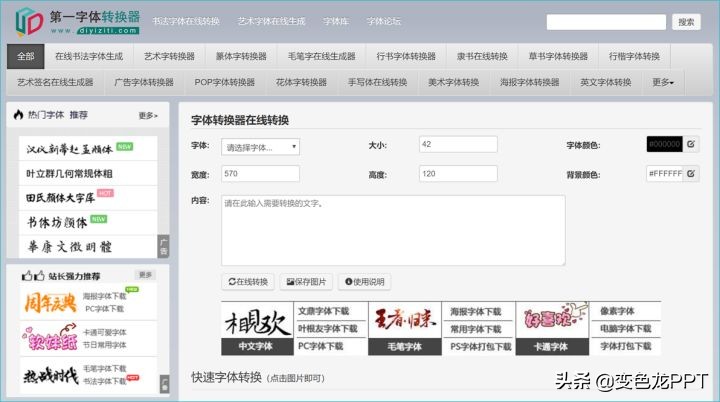
Task: Open 手写体在线转换 tab
Action: click(377, 83)
